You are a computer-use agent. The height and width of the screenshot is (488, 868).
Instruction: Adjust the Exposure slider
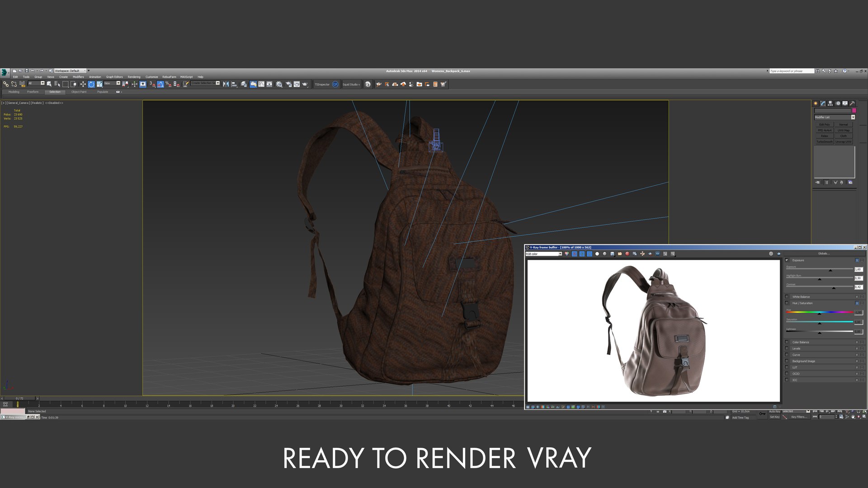[x=820, y=269]
